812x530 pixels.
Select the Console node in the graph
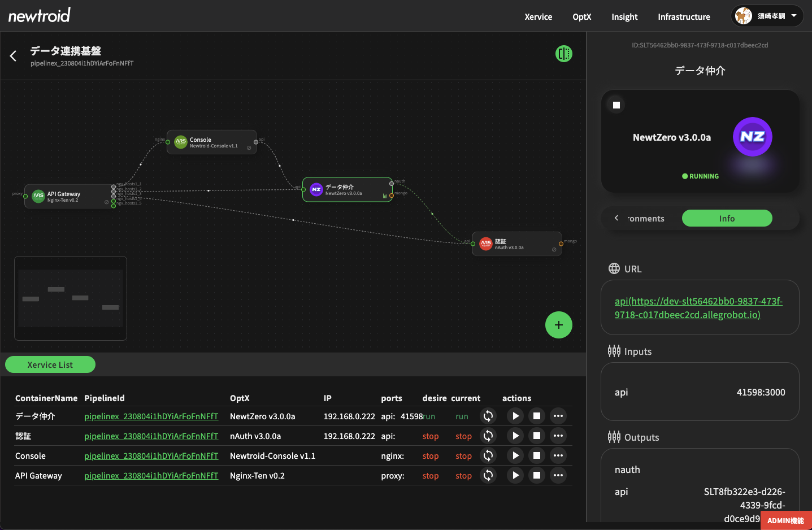212,142
